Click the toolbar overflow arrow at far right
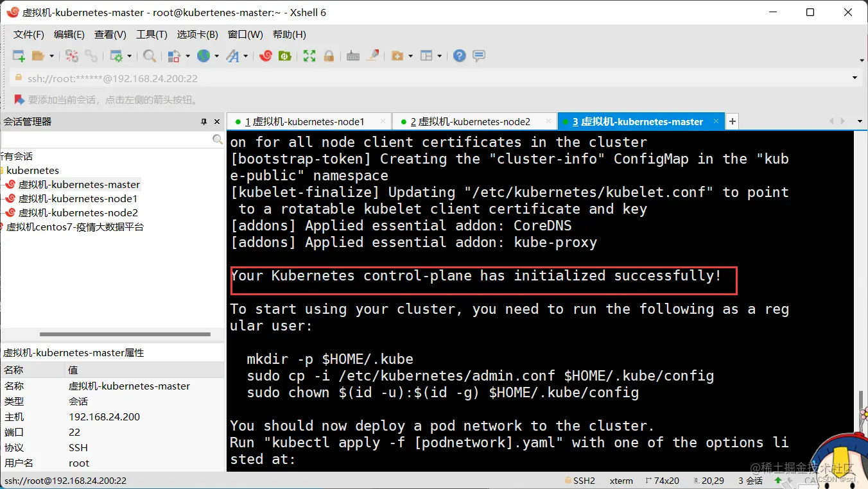Image resolution: width=868 pixels, height=489 pixels. [862, 60]
